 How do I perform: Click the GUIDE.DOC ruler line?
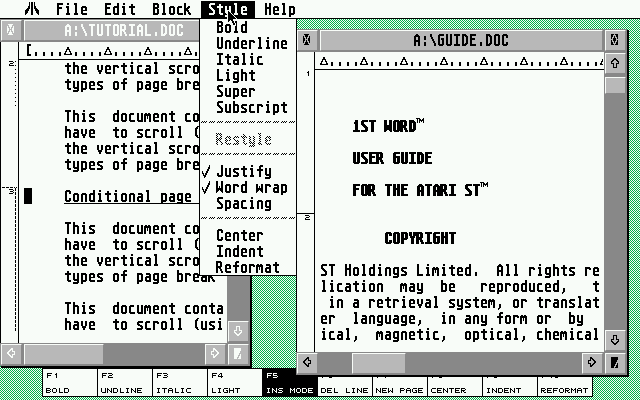460,62
